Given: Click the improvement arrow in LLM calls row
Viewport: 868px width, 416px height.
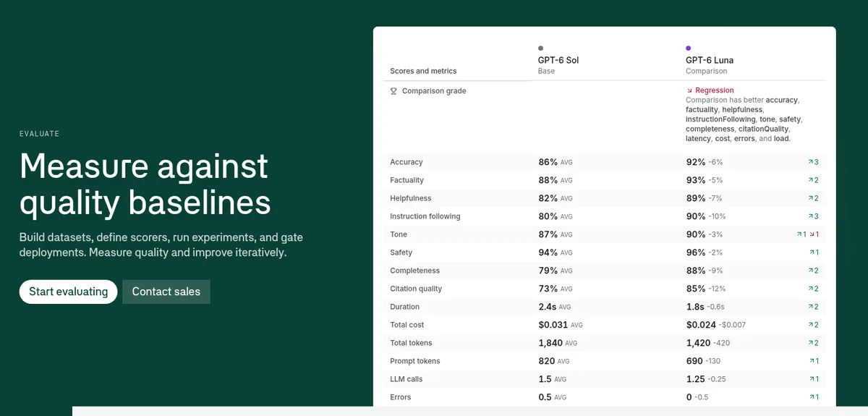Looking at the screenshot, I should [812, 379].
